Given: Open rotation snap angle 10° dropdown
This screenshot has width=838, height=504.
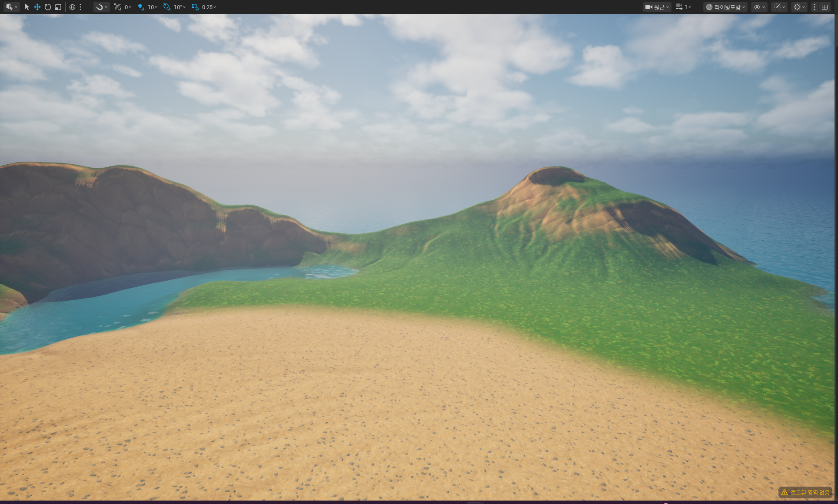Looking at the screenshot, I should (180, 7).
